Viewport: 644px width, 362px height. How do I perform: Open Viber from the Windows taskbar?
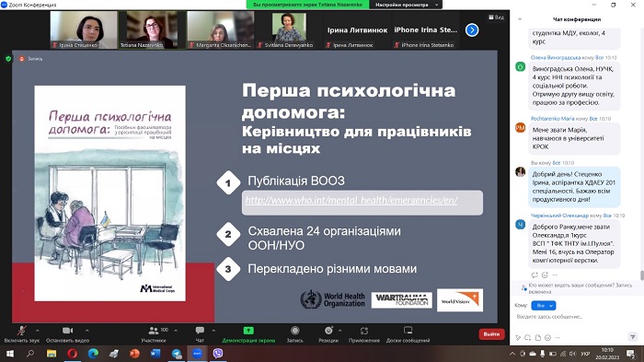[218, 354]
